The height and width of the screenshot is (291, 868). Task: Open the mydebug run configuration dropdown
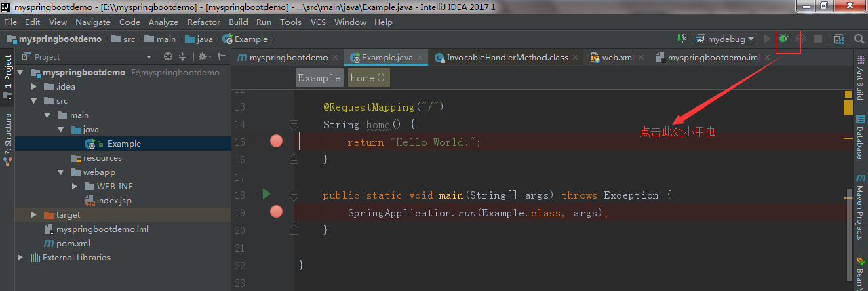[724, 39]
